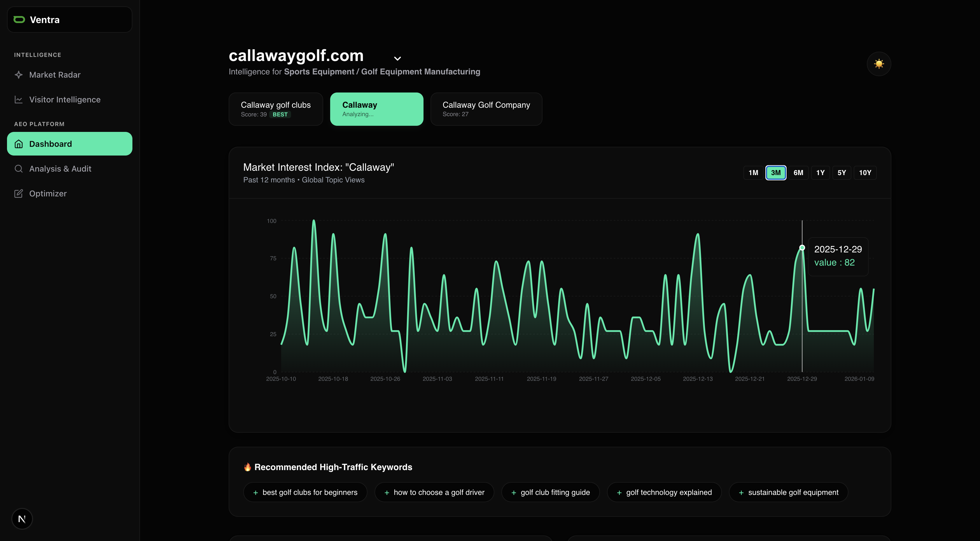This screenshot has height=541, width=980.
Task: Select the 5Y range selector
Action: point(841,172)
